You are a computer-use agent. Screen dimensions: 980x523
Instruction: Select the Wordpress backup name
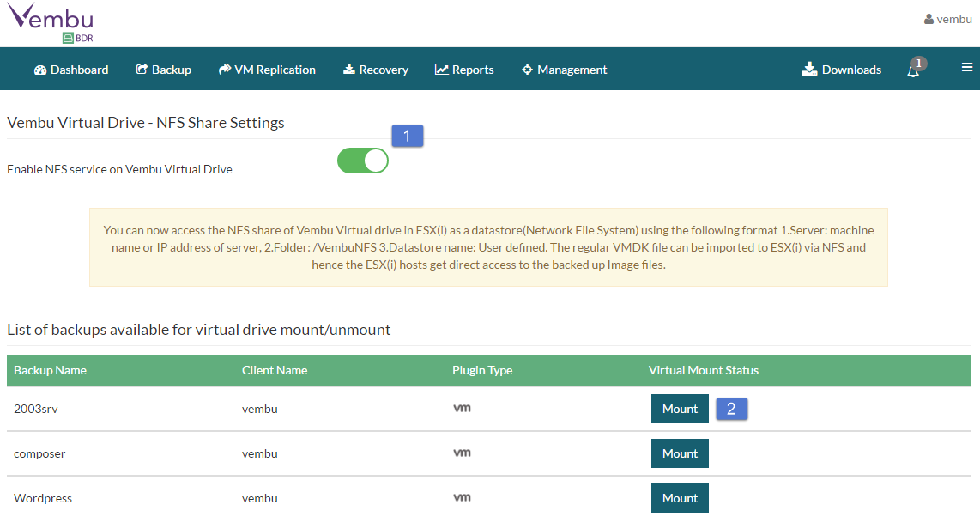click(43, 498)
